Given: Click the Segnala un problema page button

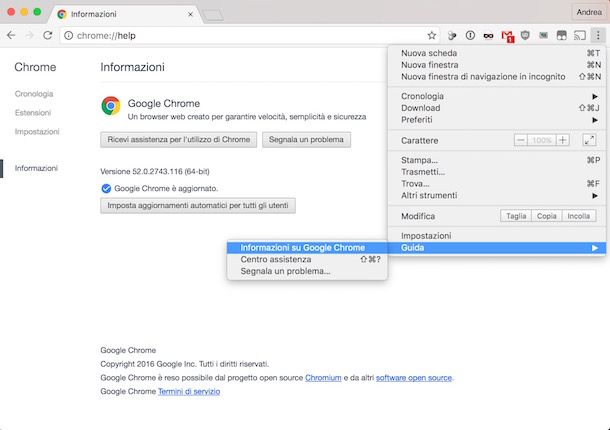Looking at the screenshot, I should click(x=306, y=140).
